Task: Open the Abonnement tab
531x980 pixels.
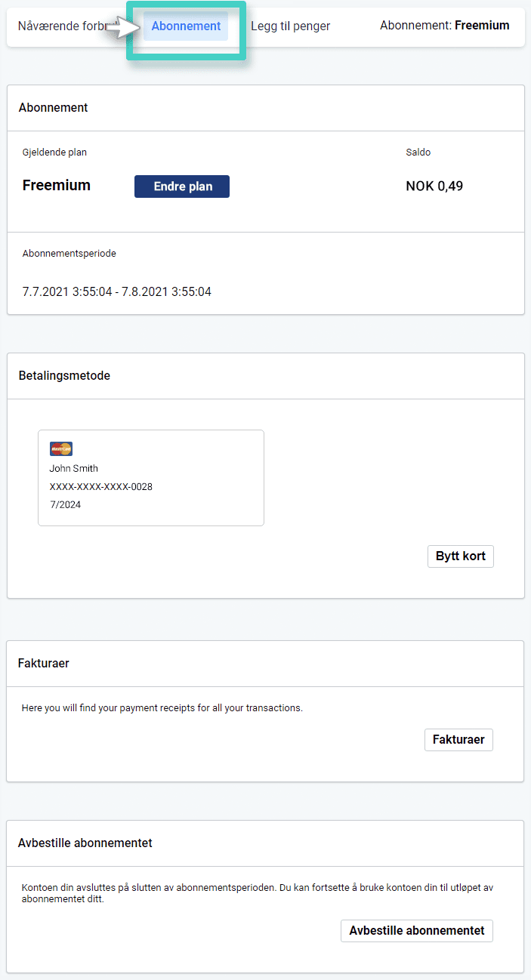Action: (186, 26)
